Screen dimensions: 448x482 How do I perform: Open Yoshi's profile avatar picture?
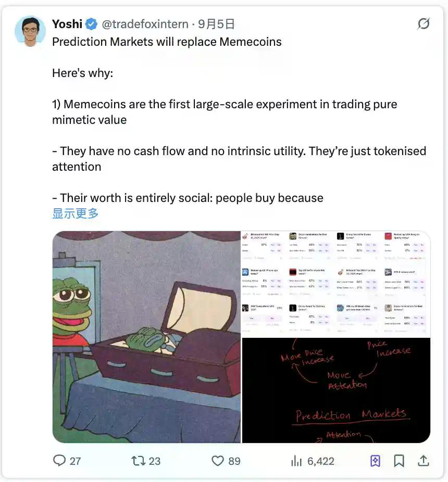[30, 31]
